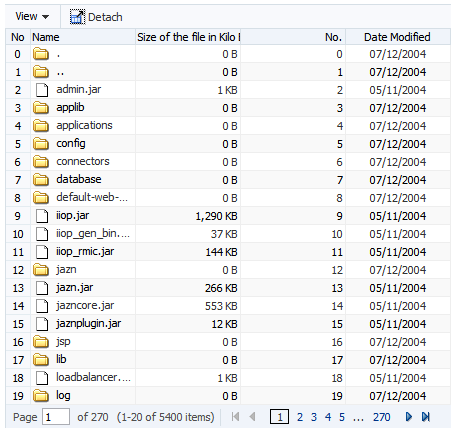Viewport: 451px width, 428px height.
Task: Click the folder icon for database
Action: point(41,180)
